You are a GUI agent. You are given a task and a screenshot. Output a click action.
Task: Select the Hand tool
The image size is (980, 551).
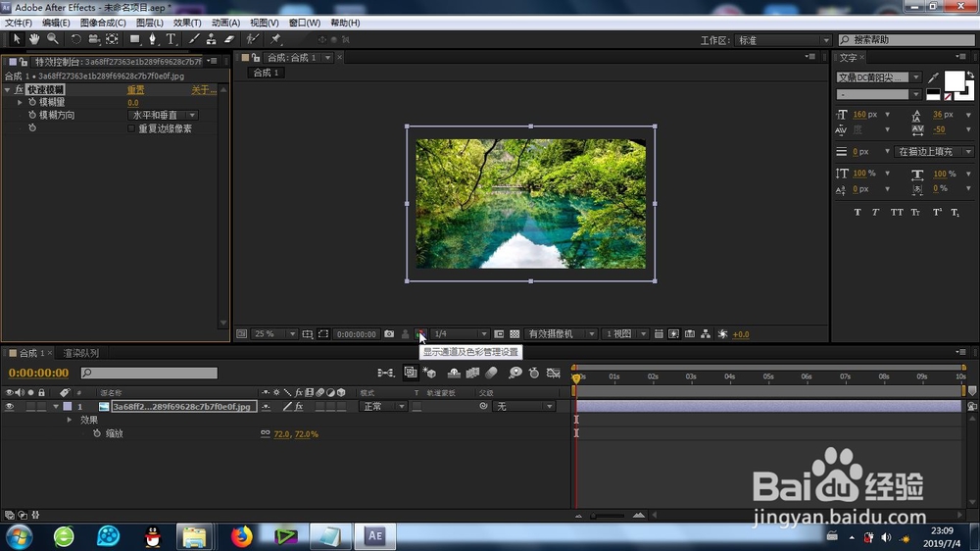point(34,39)
